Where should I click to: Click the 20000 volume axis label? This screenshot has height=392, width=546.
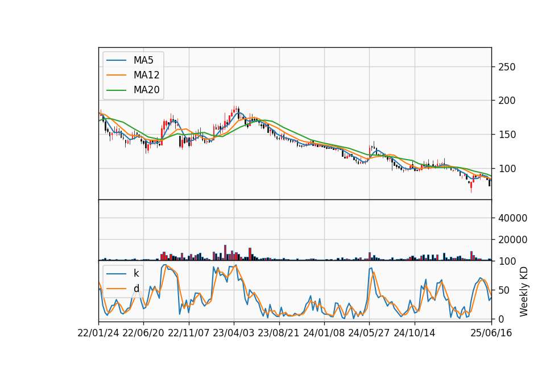click(512, 240)
